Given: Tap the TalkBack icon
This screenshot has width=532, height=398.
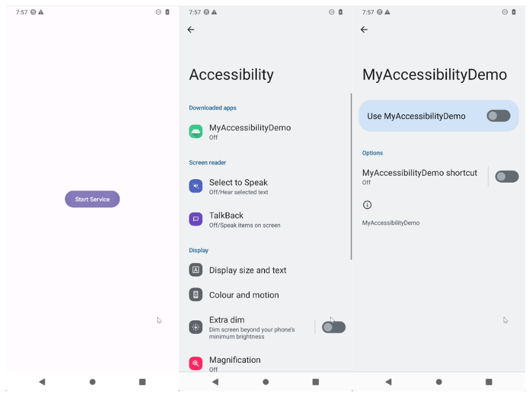Looking at the screenshot, I should point(195,219).
